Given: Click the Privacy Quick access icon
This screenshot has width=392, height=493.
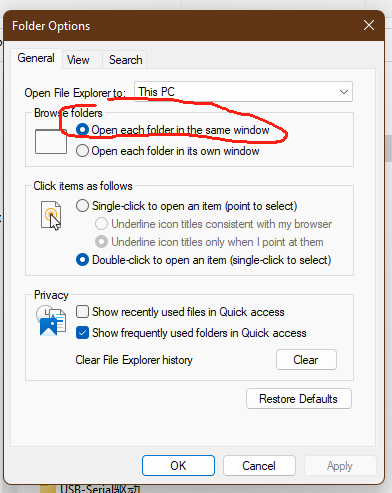Looking at the screenshot, I should pos(51,321).
